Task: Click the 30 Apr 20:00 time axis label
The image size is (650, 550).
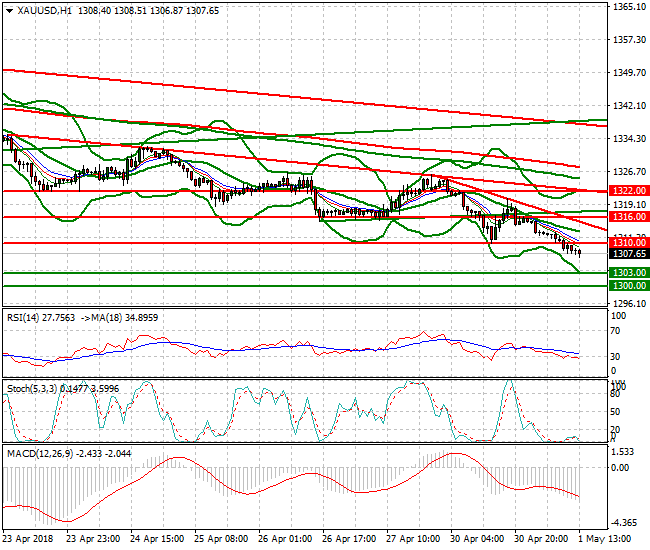Action: click(x=541, y=539)
